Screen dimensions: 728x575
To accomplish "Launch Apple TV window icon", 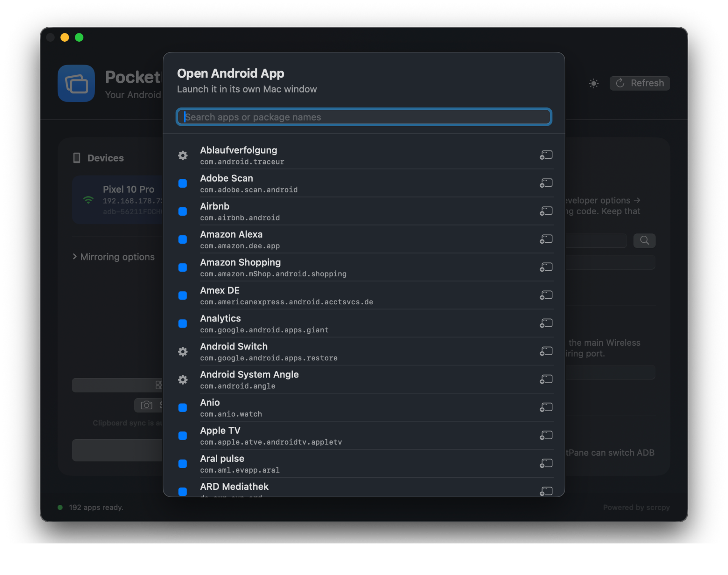I will click(x=546, y=436).
